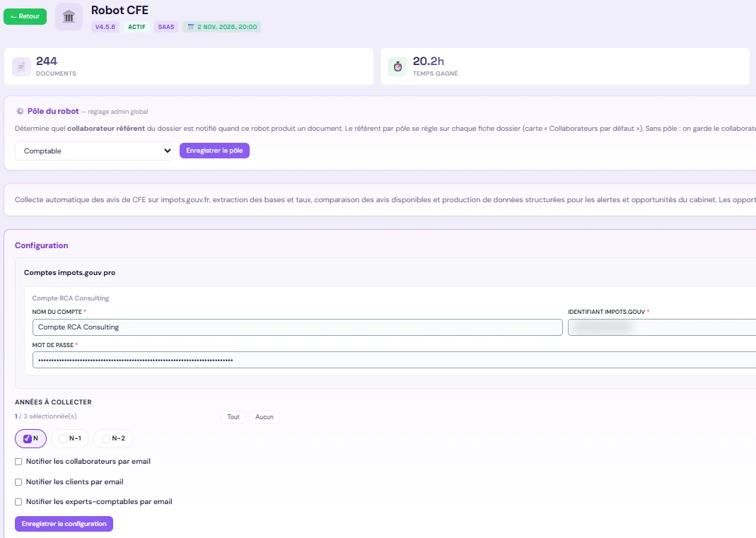The height and width of the screenshot is (538, 756).
Task: Click Enregistrer le pôle button
Action: pos(214,151)
